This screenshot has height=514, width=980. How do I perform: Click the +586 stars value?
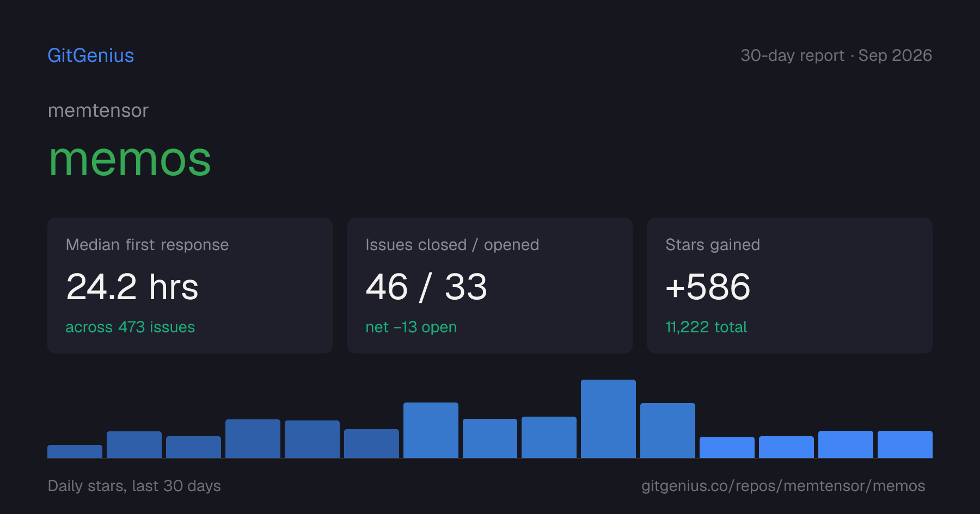click(x=708, y=287)
